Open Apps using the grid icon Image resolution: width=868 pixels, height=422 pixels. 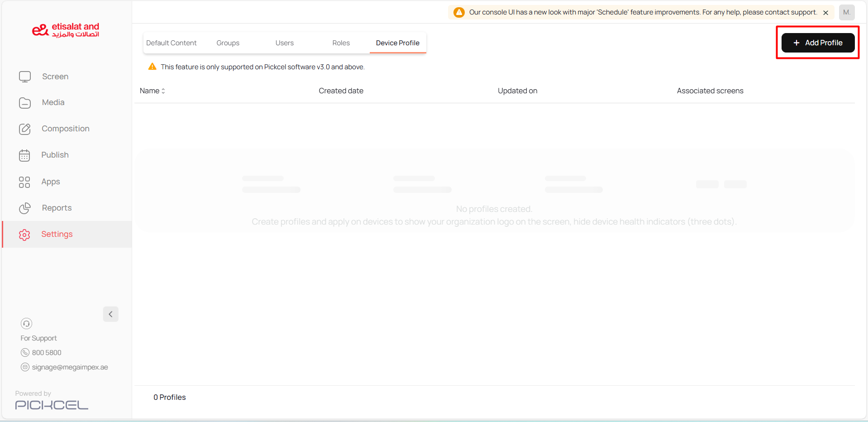[24, 182]
